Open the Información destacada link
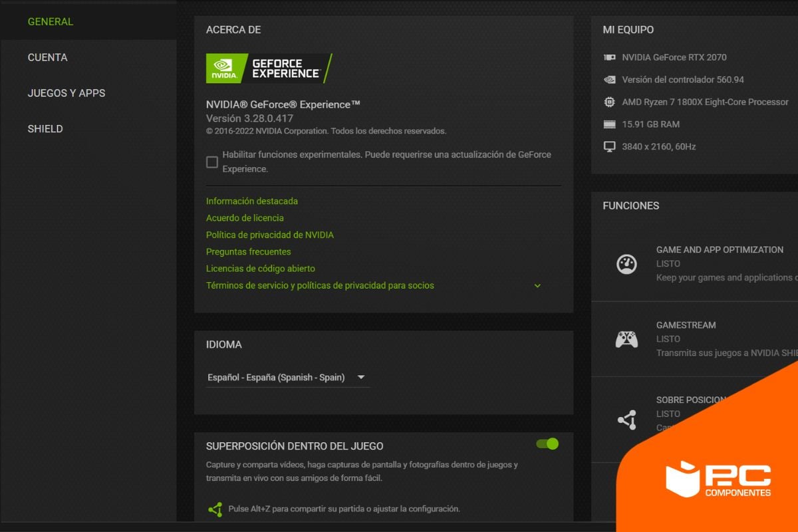 pos(252,201)
